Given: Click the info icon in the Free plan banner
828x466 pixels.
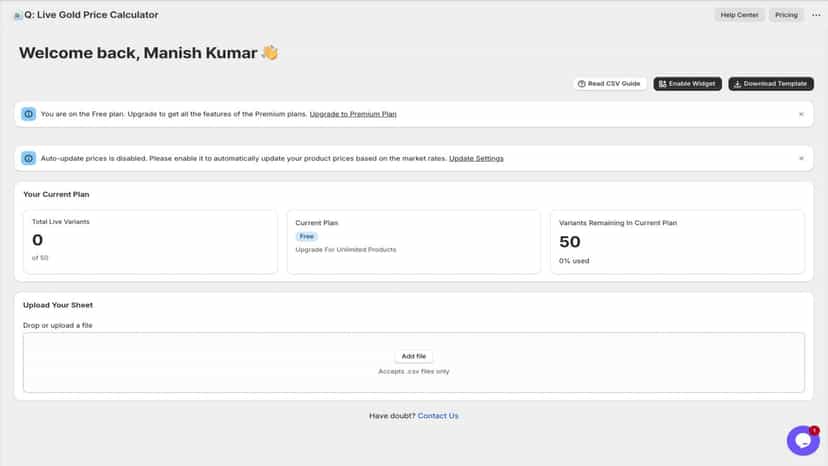Looking at the screenshot, I should [29, 114].
